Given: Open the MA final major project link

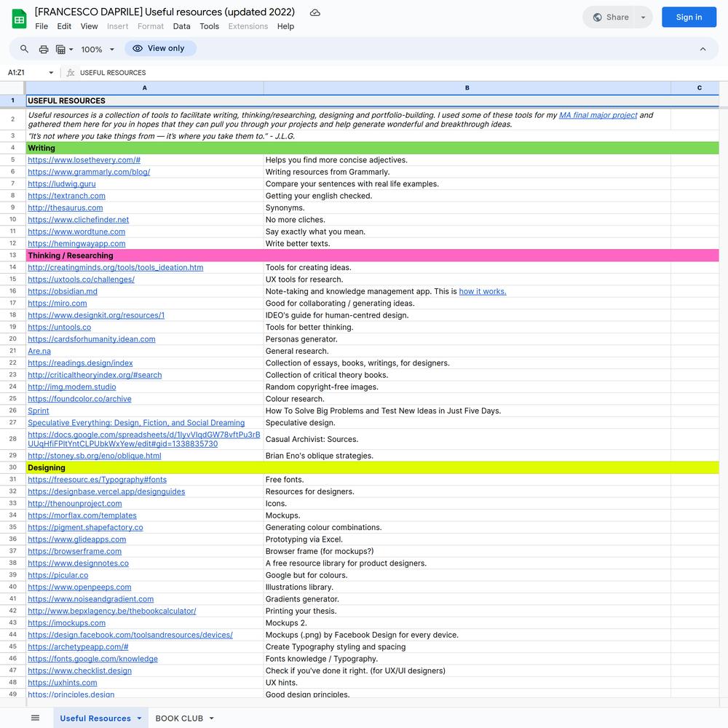Looking at the screenshot, I should click(x=598, y=115).
